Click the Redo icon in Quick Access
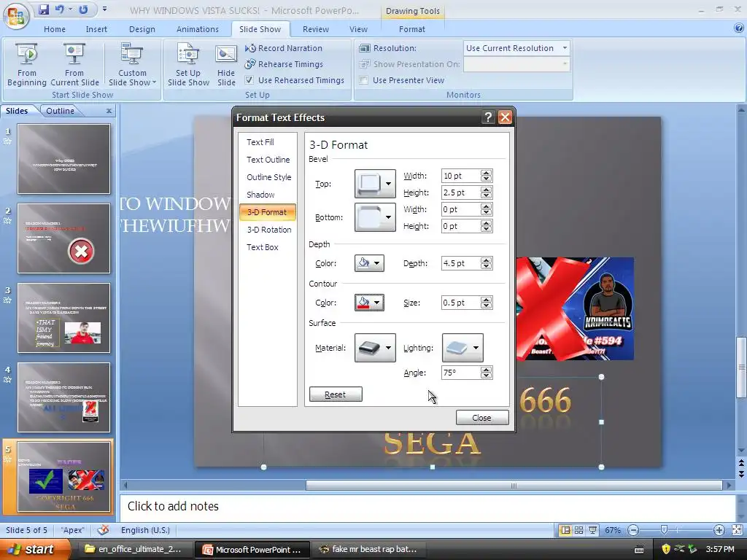This screenshot has height=560, width=747. tap(83, 9)
